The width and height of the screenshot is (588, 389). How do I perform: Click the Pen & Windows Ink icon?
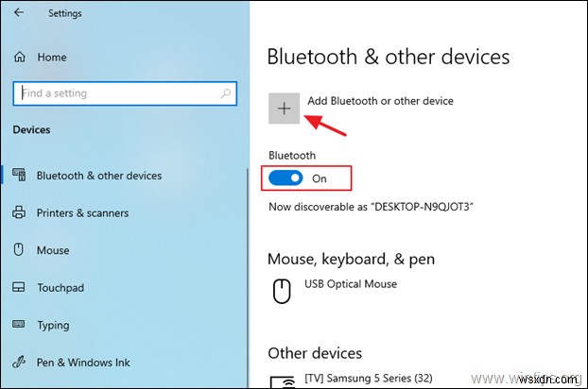(18, 362)
